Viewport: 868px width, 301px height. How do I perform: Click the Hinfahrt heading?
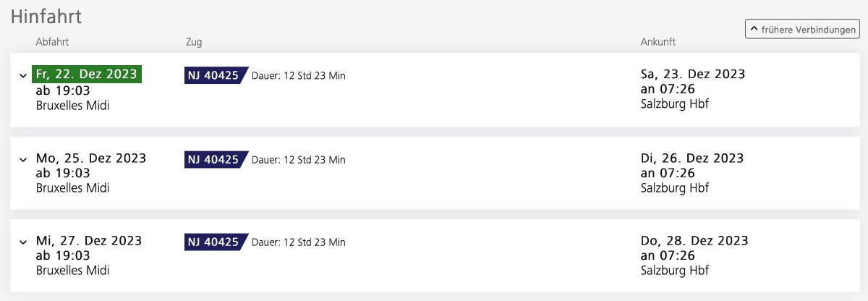46,16
